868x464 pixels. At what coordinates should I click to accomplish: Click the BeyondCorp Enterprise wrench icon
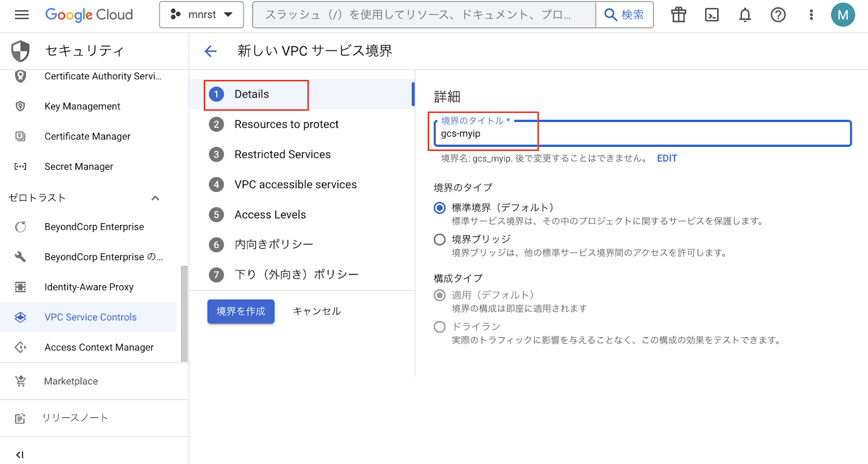coord(21,257)
